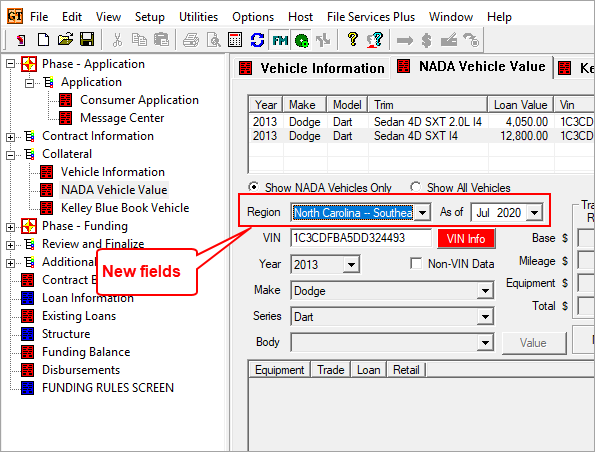Image resolution: width=595 pixels, height=452 pixels.
Task: Select Kelley Blue Book Vehicle tree item
Action: coord(125,208)
